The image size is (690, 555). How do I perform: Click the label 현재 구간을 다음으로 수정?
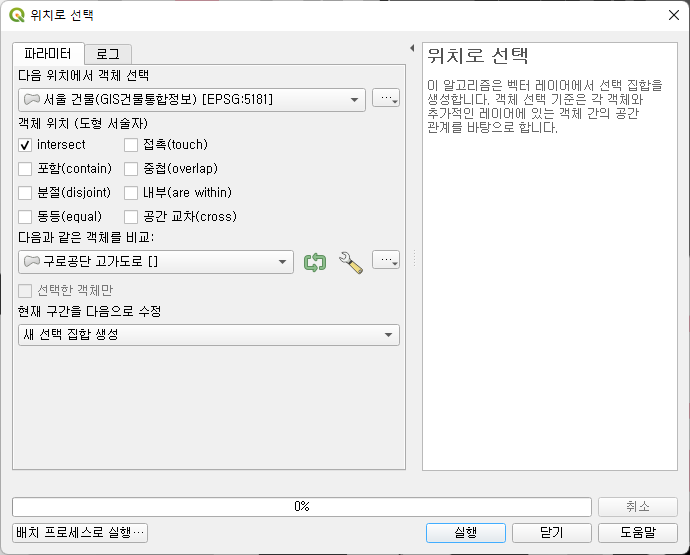point(89,312)
